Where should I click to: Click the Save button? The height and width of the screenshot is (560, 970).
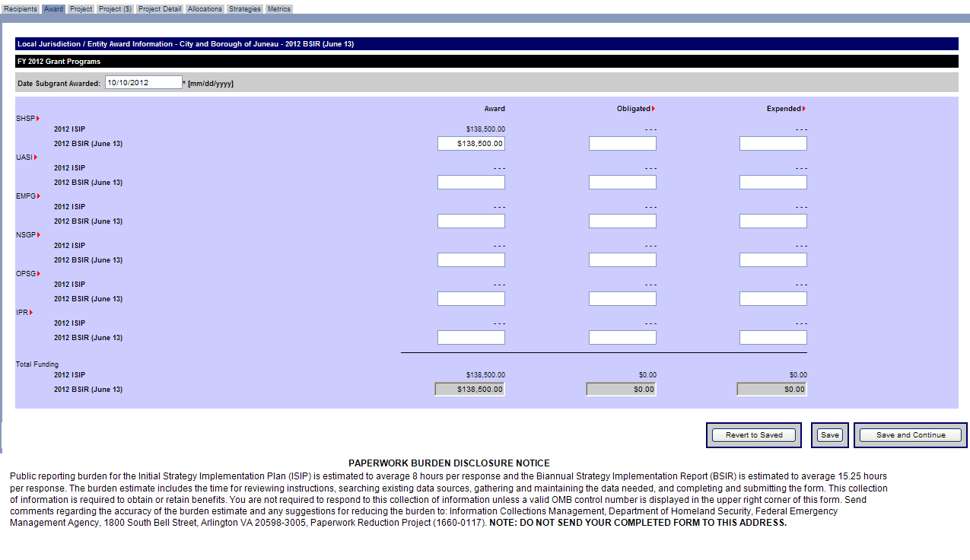pos(829,435)
